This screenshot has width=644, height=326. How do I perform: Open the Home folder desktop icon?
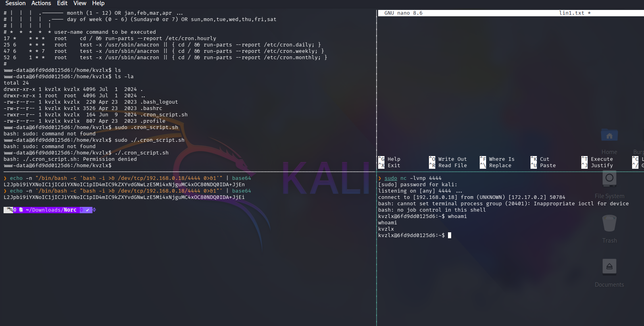coord(609,141)
